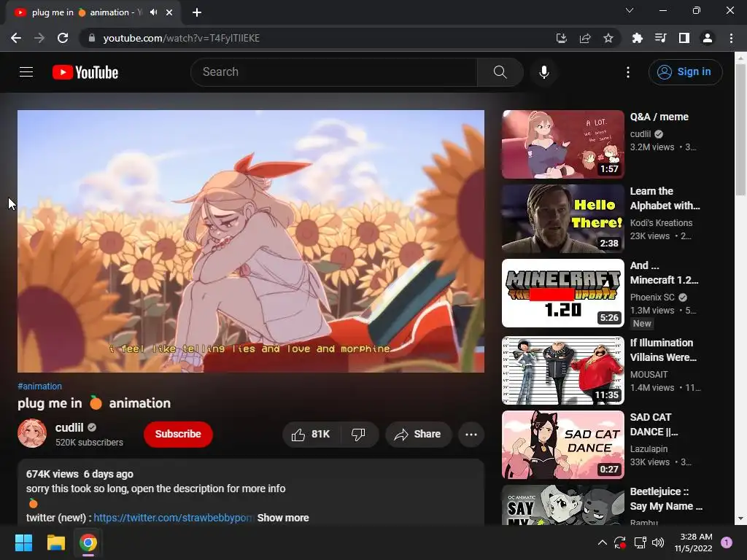Click the address bar URL
The width and height of the screenshot is (747, 560).
181,38
